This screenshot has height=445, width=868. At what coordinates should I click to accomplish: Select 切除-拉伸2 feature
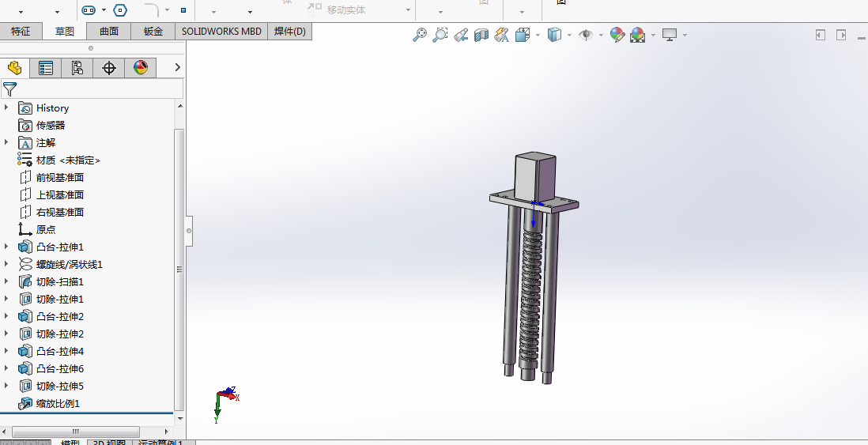pyautogui.click(x=60, y=334)
